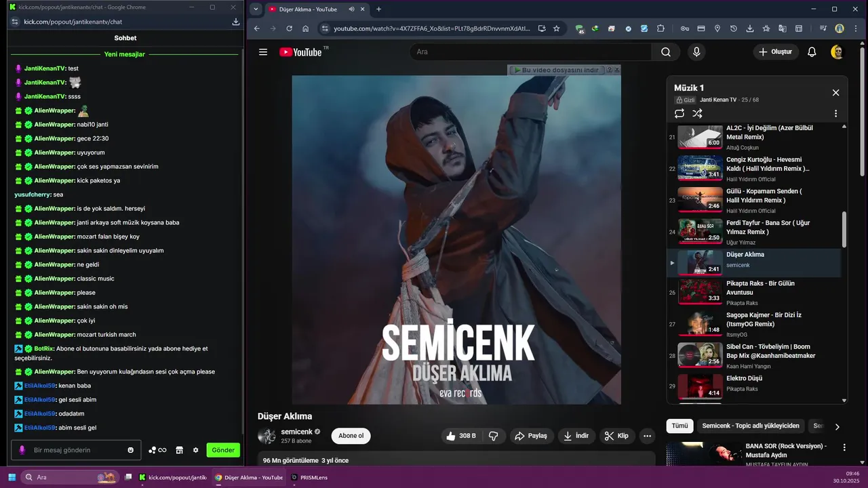Play Pikapta Raks - Bir Gülün Avuntusu
This screenshot has height=488, width=868.
[x=755, y=292]
